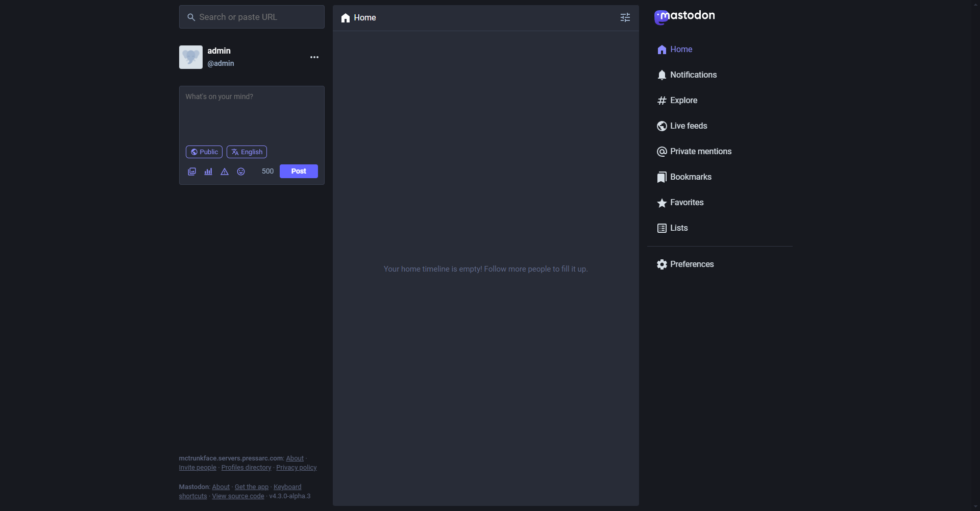Open Home timeline settings sliders icon
Viewport: 980px width, 511px height.
pyautogui.click(x=625, y=18)
